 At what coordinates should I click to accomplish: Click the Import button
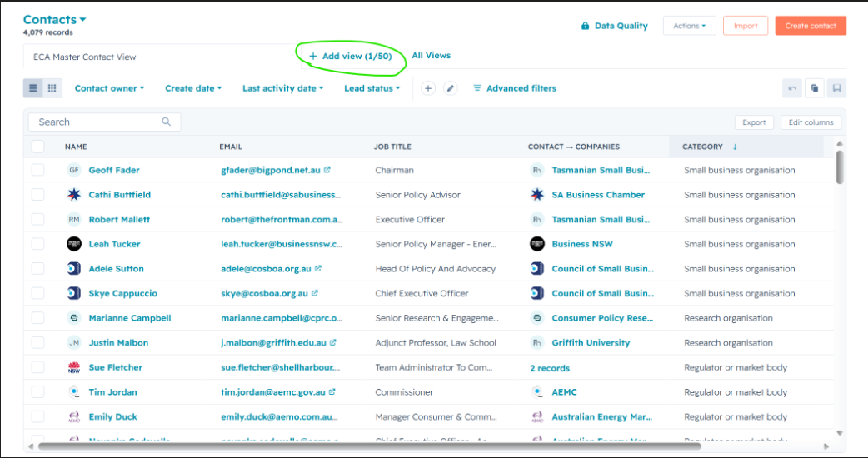click(x=746, y=26)
